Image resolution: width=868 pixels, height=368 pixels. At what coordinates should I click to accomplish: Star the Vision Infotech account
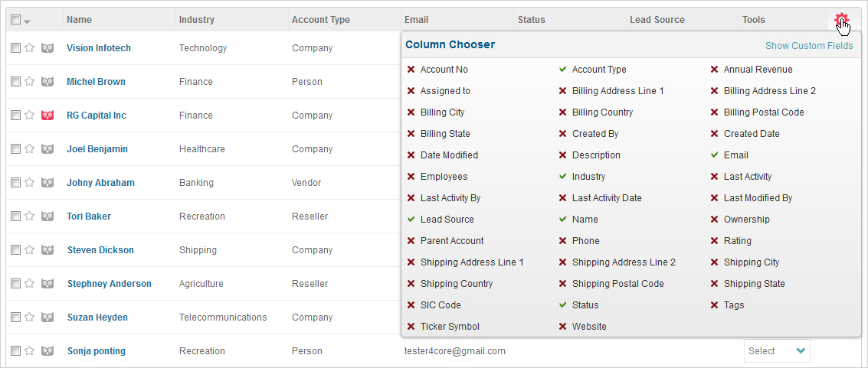click(30, 48)
